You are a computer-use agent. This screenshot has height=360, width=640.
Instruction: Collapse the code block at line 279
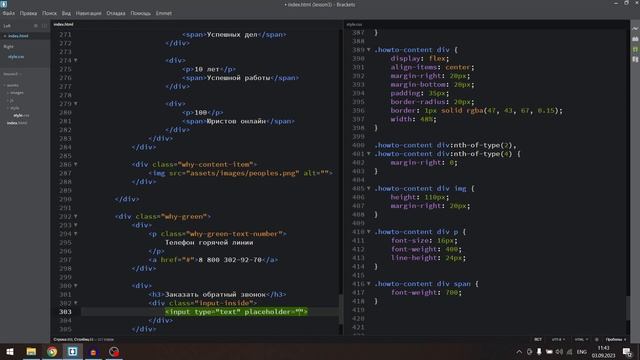coord(76,104)
